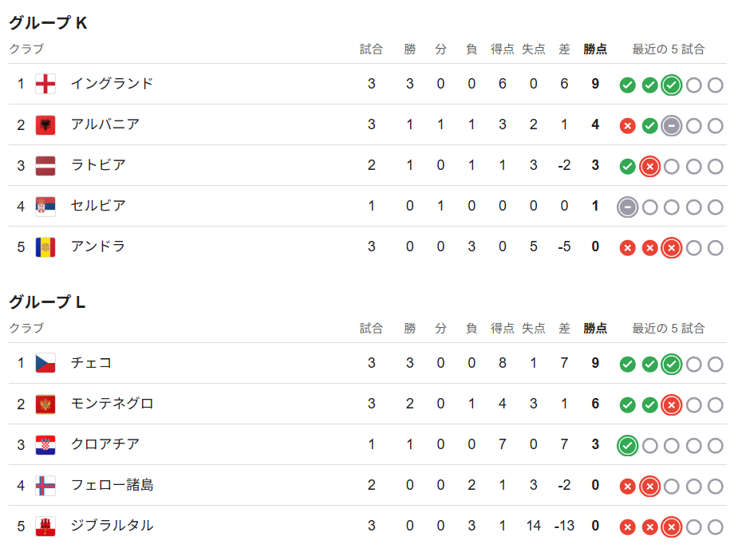Click Serbia's draw indicator in recent matches
Screen dimensions: 738x560
627,207
